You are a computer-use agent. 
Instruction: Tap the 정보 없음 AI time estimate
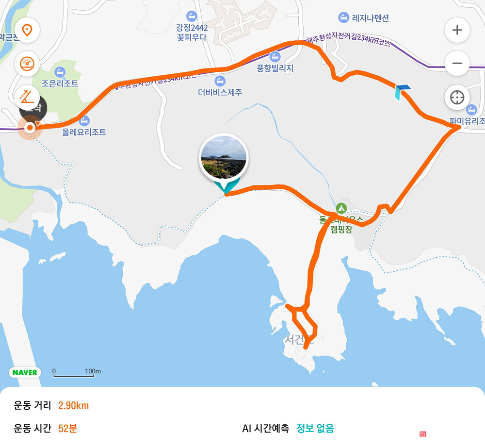pos(315,429)
